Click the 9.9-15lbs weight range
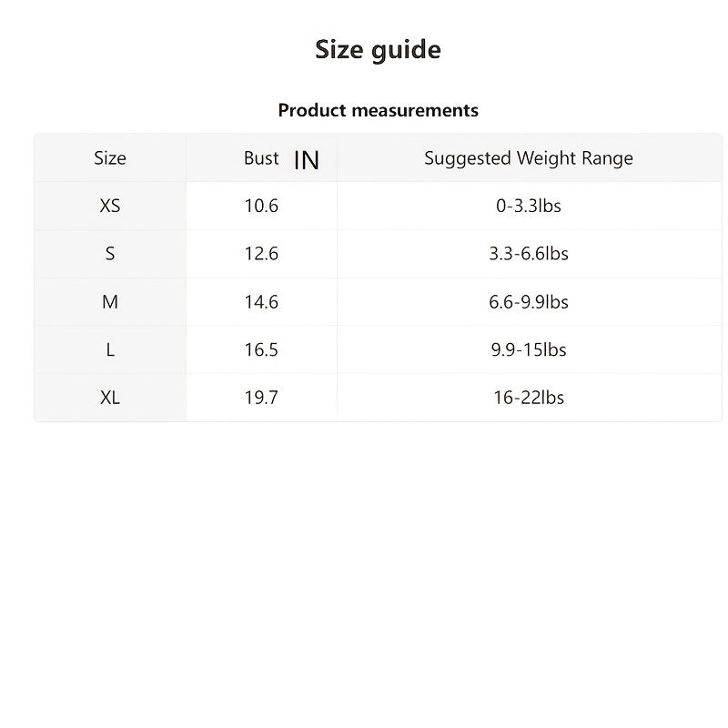 coord(529,350)
